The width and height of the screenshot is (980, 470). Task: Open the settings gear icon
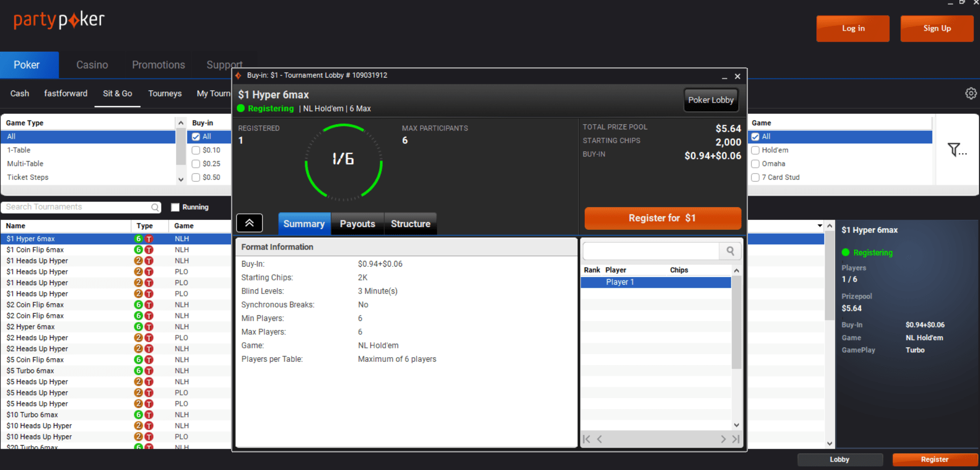pos(971,93)
